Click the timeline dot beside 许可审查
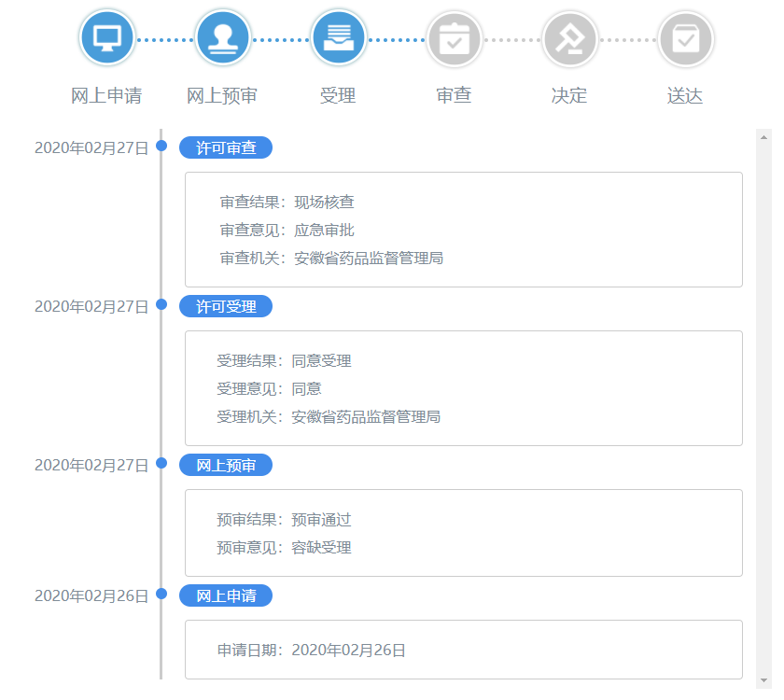 point(161,146)
